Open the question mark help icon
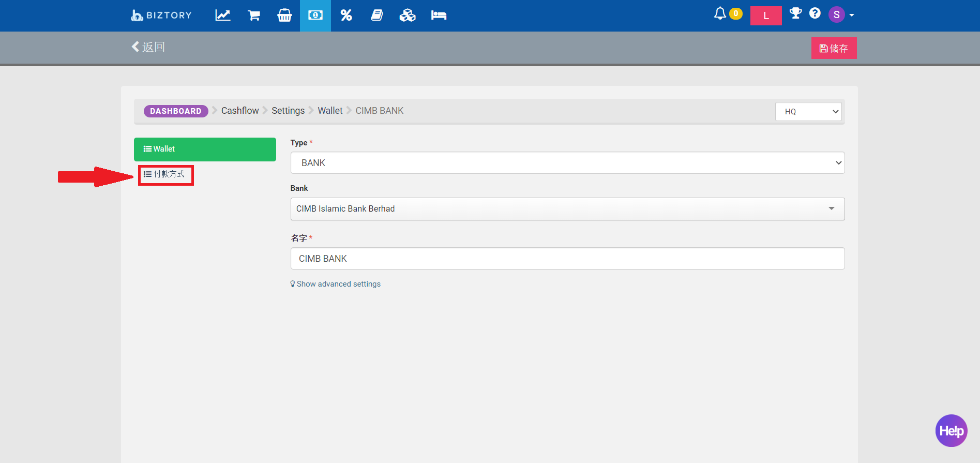The image size is (980, 463). click(x=815, y=13)
